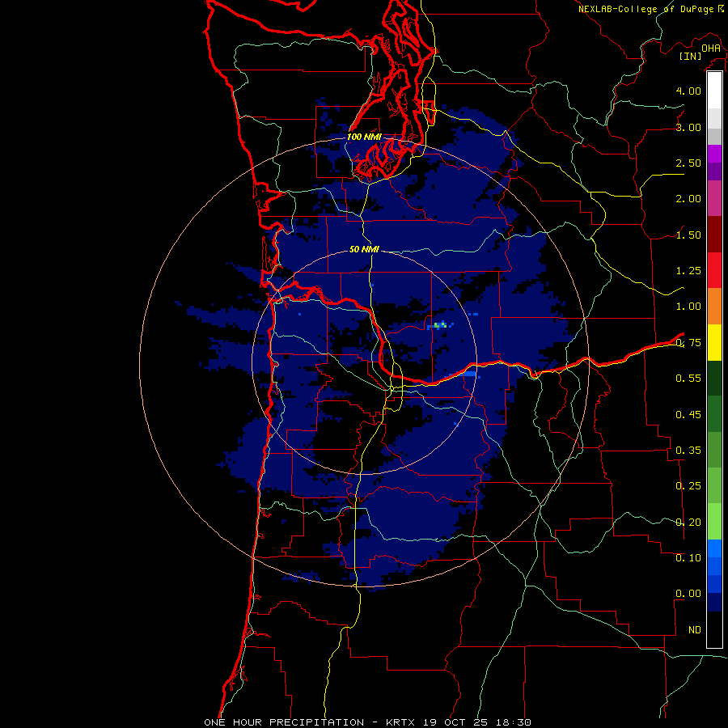Click the 3.00 legend value
The image size is (728, 728).
(x=688, y=127)
